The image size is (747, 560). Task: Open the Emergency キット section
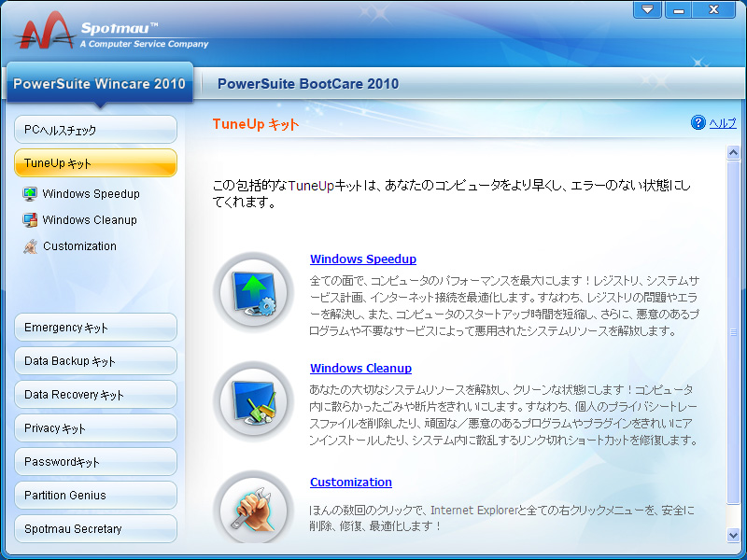pos(96,328)
